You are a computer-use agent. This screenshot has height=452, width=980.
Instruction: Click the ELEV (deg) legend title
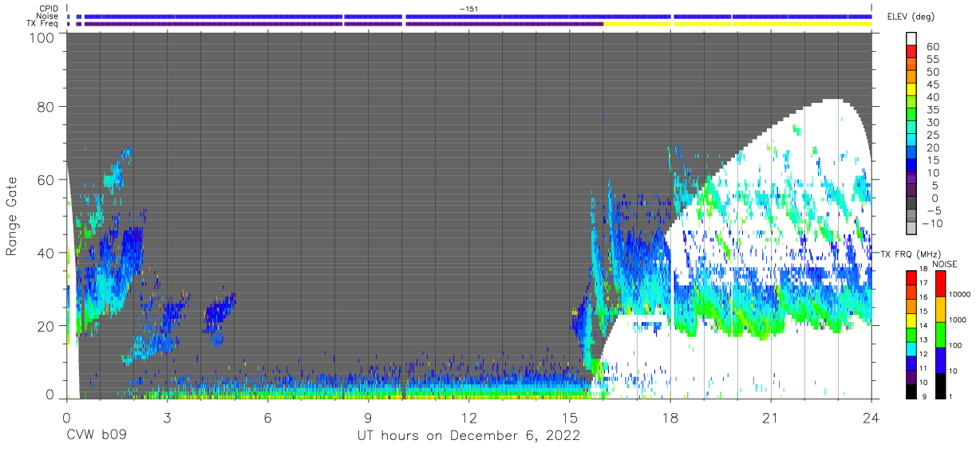(x=911, y=17)
